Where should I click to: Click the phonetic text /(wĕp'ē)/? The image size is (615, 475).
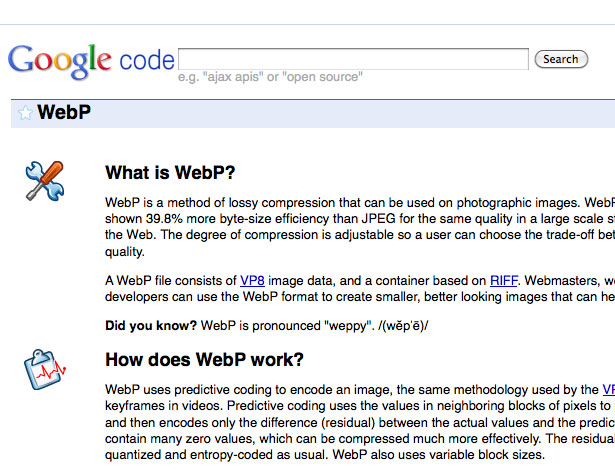pos(403,326)
